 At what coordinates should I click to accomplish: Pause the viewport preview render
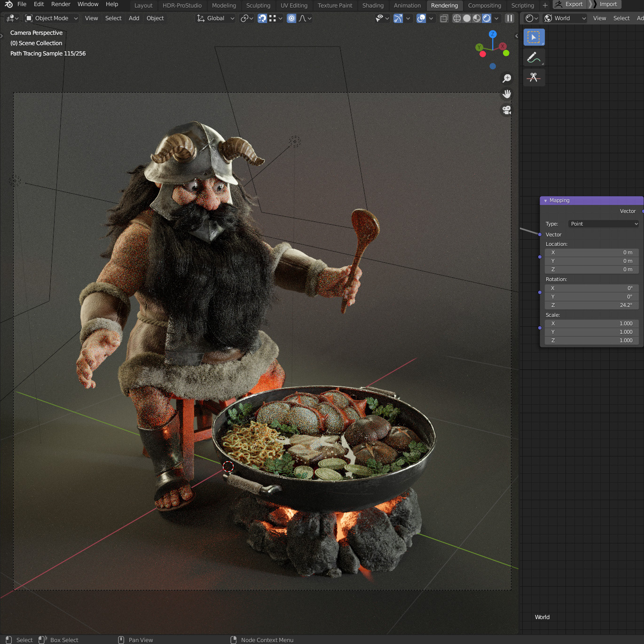(x=510, y=18)
